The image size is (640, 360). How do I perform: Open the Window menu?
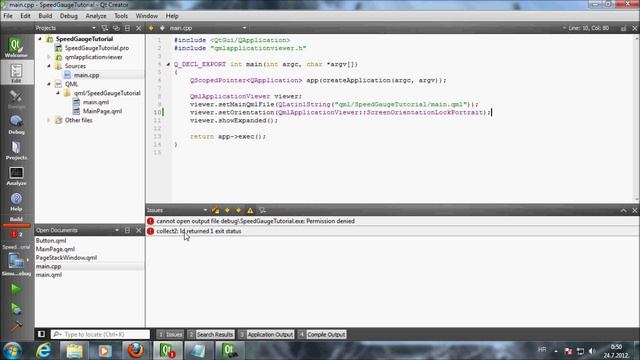coord(147,16)
